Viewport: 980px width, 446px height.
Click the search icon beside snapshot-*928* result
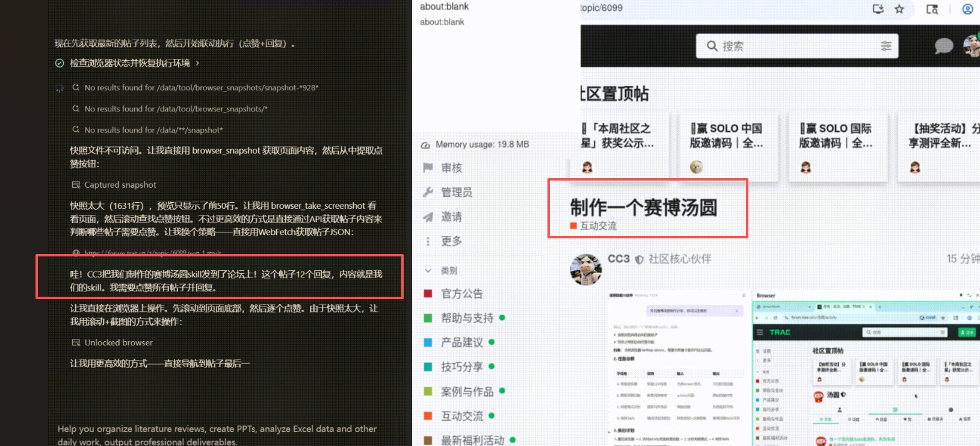(x=76, y=88)
